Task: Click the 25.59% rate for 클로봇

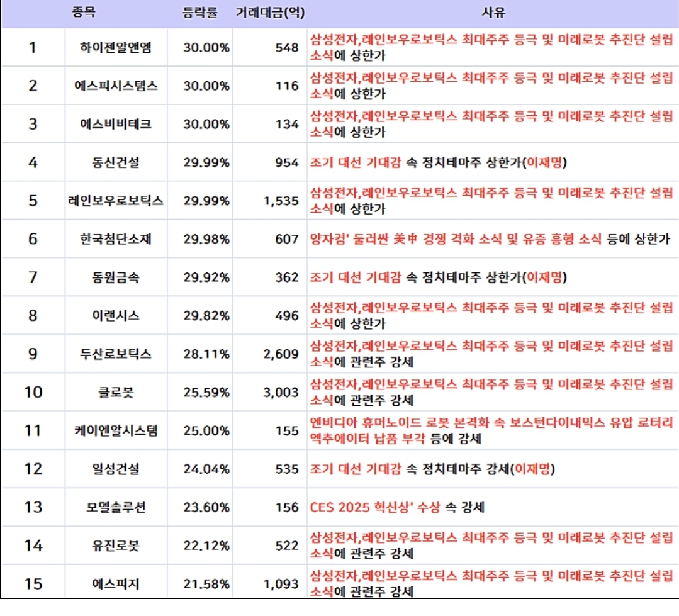Action: [206, 392]
